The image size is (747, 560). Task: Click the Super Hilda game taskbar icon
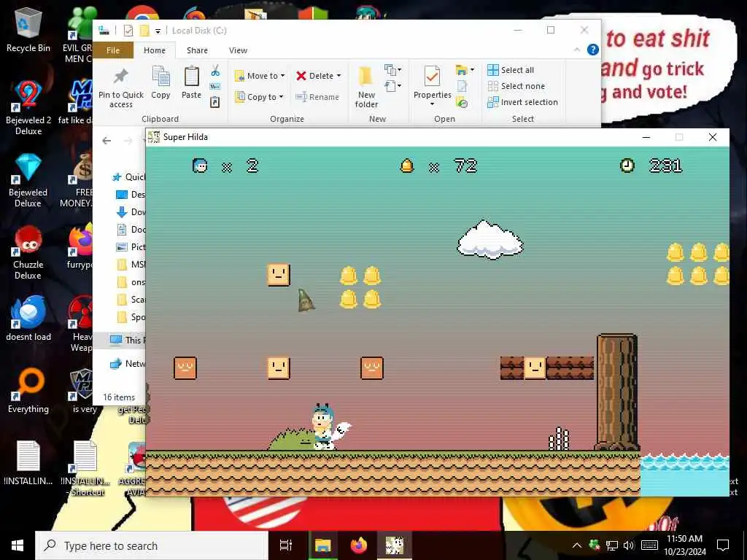pyautogui.click(x=395, y=545)
